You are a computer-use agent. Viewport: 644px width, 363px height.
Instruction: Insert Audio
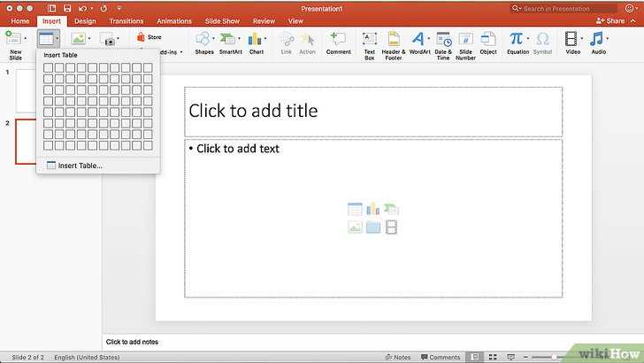tap(598, 42)
